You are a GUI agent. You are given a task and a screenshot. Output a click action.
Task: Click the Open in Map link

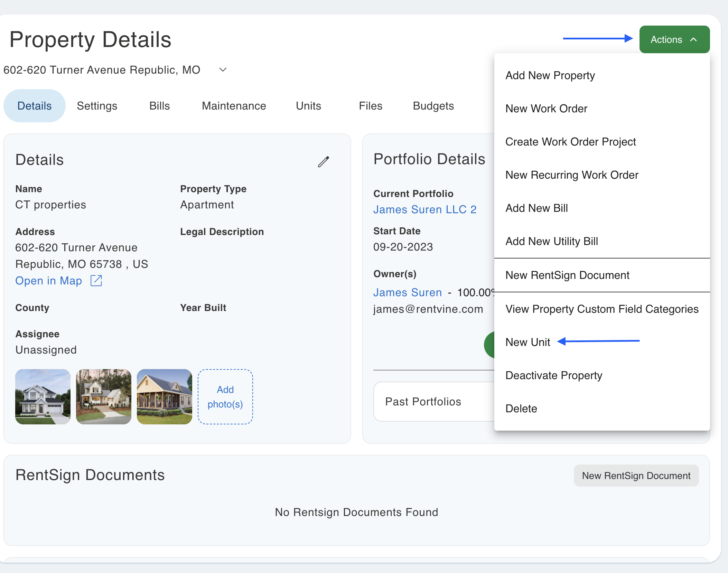point(48,281)
